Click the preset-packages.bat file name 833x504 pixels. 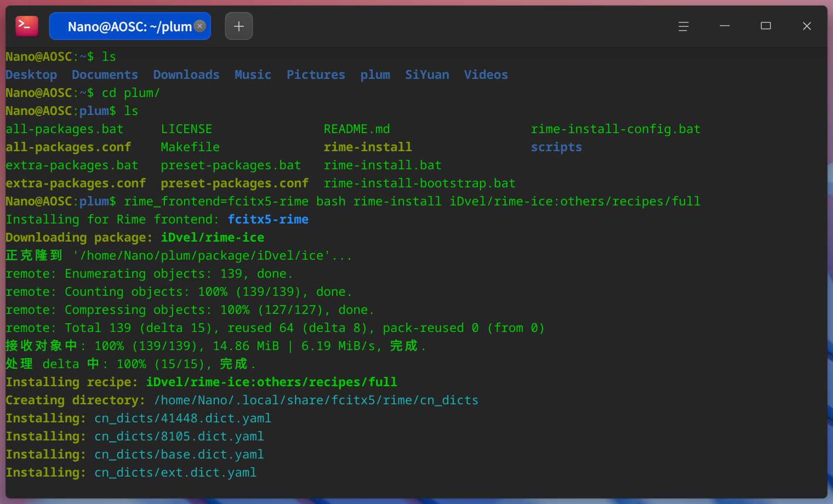231,165
